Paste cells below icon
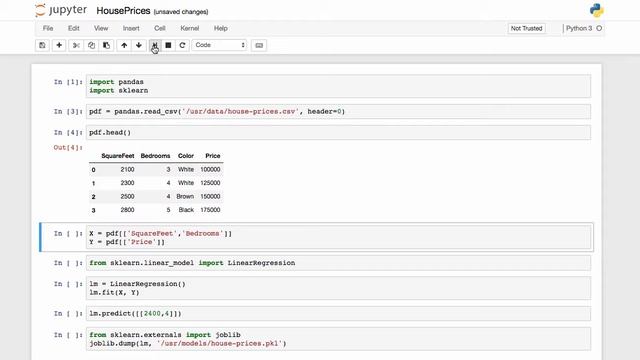The width and height of the screenshot is (640, 360). click(107, 45)
